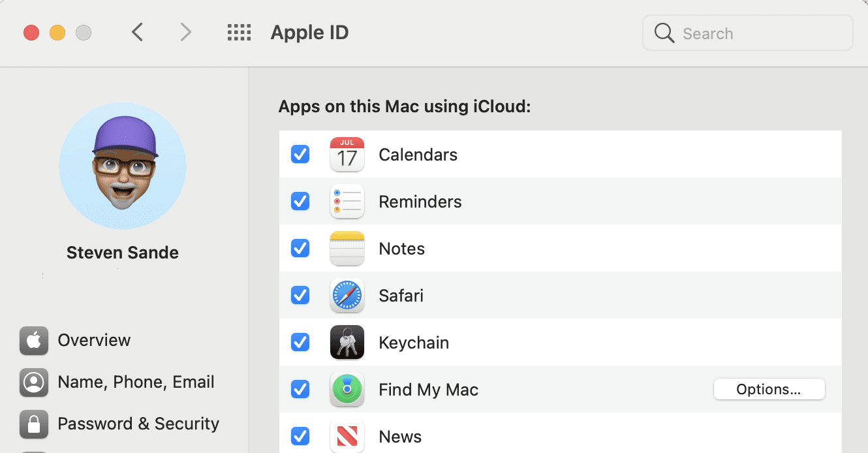This screenshot has height=453, width=868.
Task: Uncheck Find My Mac checkbox
Action: click(x=300, y=390)
